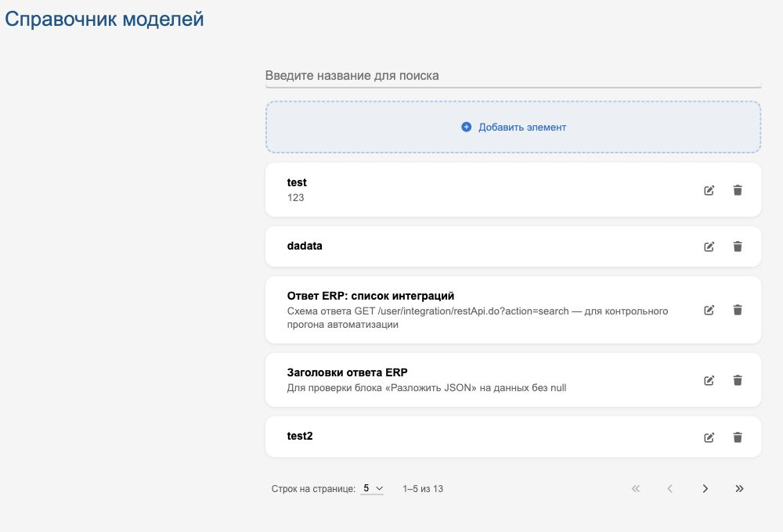Delete the 'dadata' entry

pos(738,246)
